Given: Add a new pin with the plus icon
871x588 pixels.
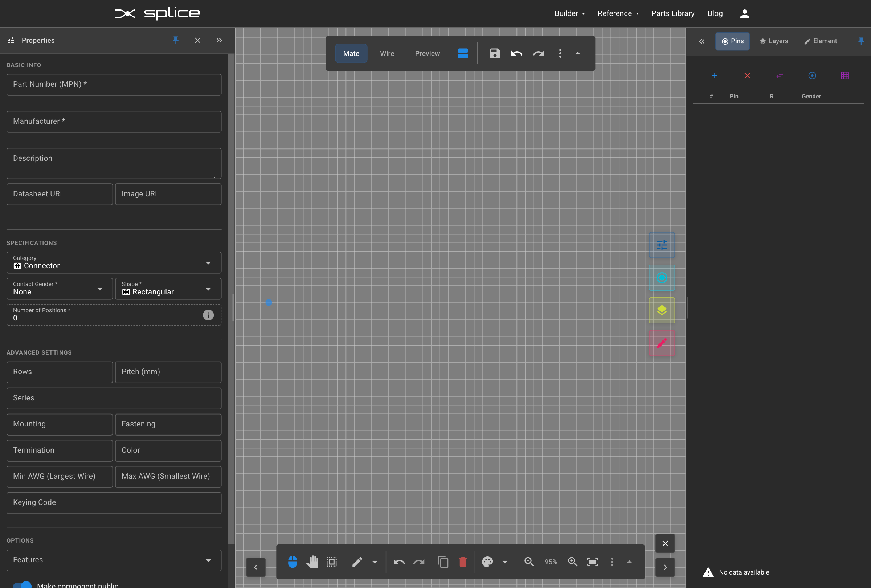Looking at the screenshot, I should (714, 76).
